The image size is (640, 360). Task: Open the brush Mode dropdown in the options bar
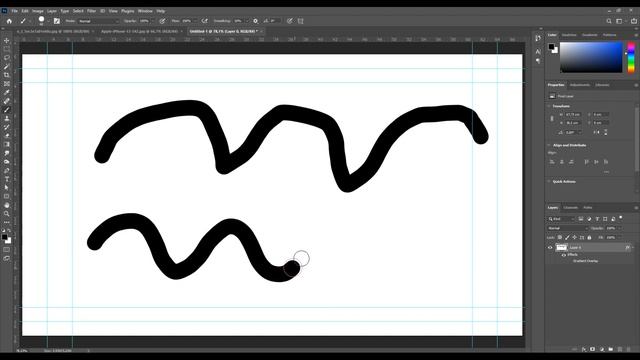(98, 21)
